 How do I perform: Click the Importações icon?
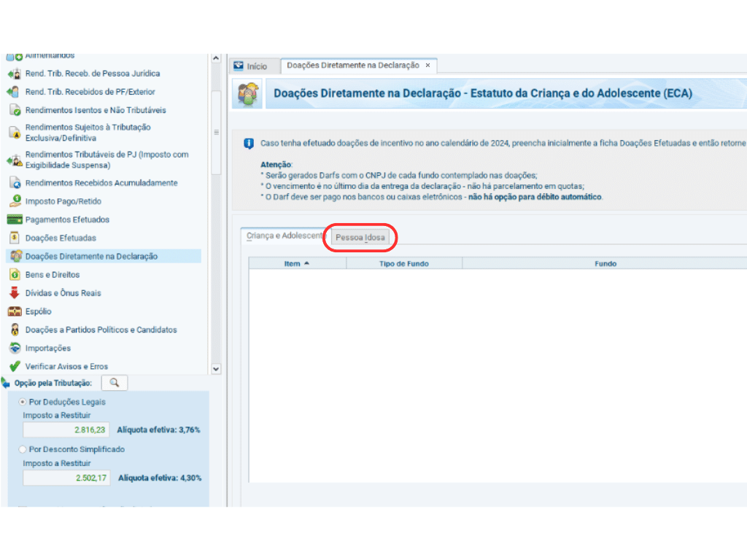(x=13, y=349)
